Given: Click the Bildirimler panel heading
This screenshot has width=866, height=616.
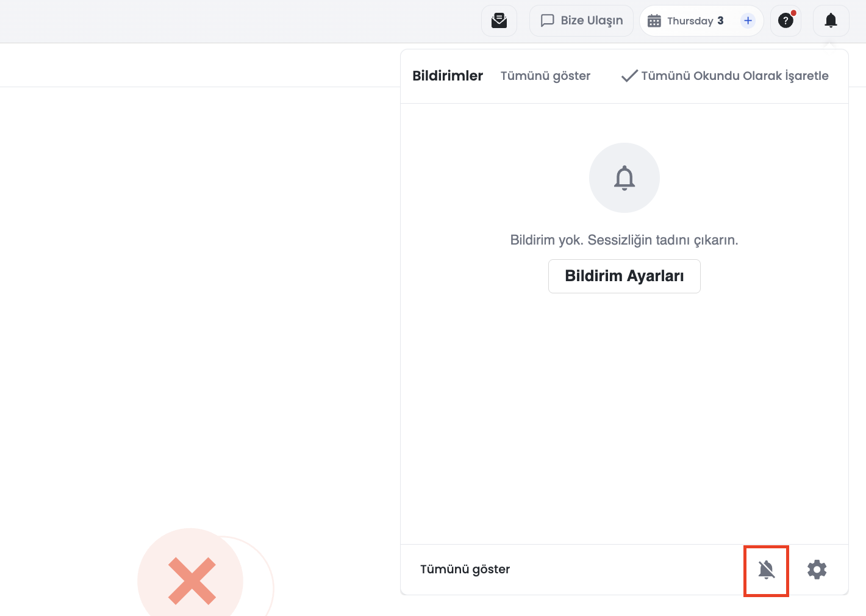Looking at the screenshot, I should (448, 76).
